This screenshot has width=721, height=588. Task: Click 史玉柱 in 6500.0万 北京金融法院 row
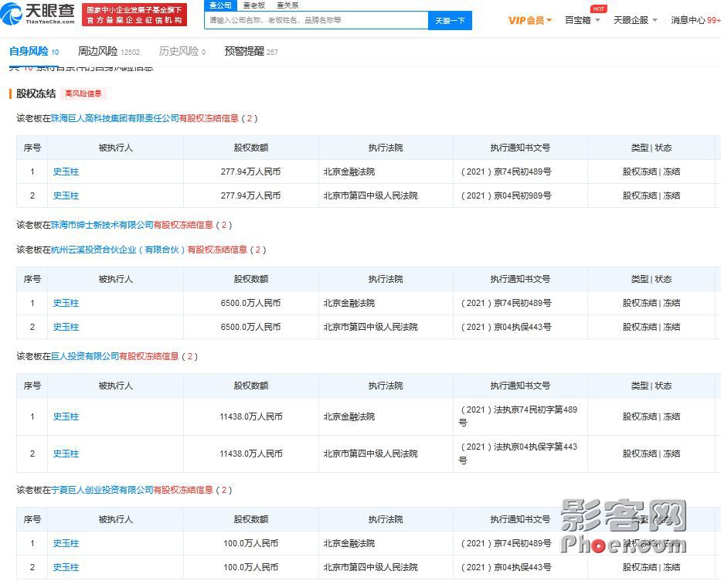pos(66,304)
